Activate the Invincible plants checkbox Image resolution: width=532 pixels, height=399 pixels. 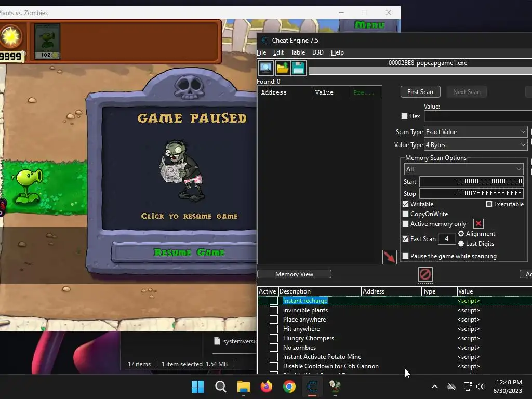coord(274,310)
